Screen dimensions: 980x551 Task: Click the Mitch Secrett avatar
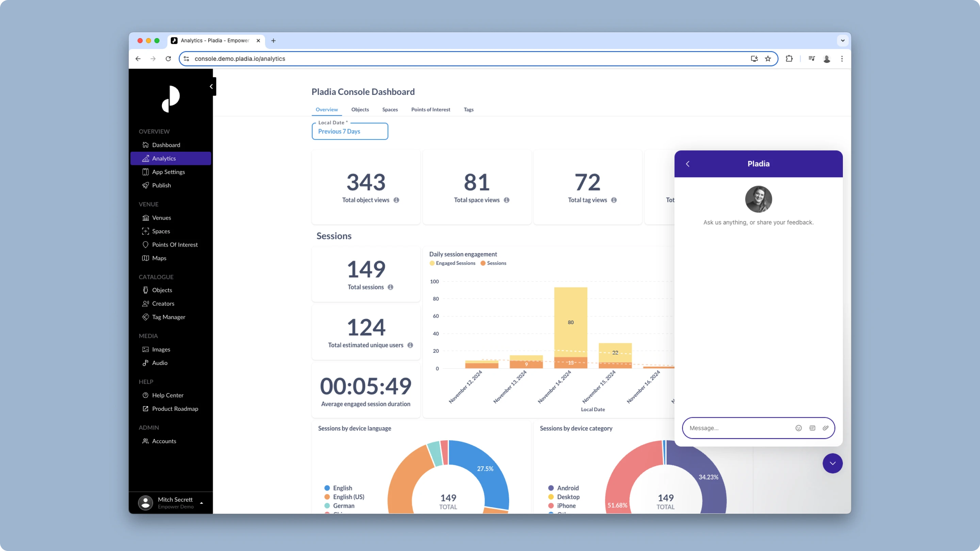145,503
